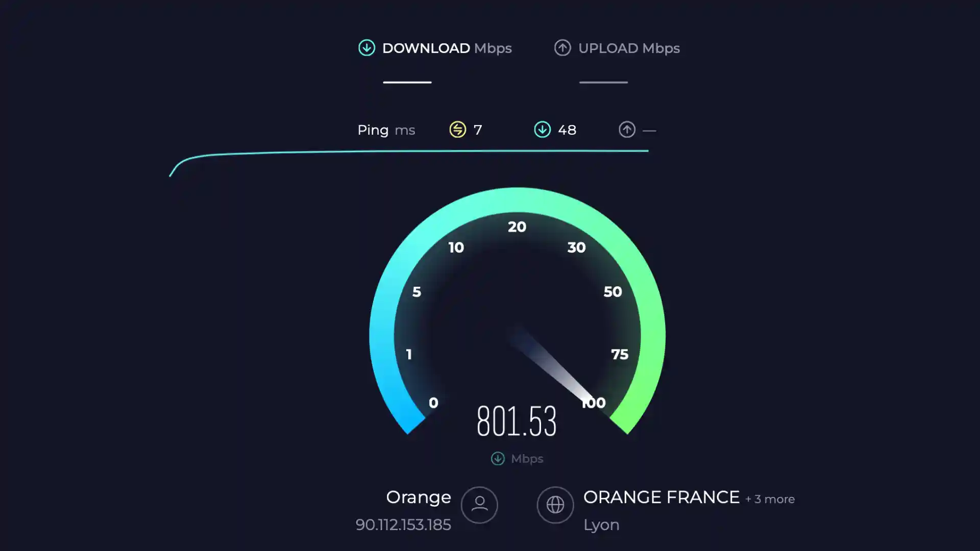Click the Lyon server location text
The image size is (980, 551).
pos(601,525)
